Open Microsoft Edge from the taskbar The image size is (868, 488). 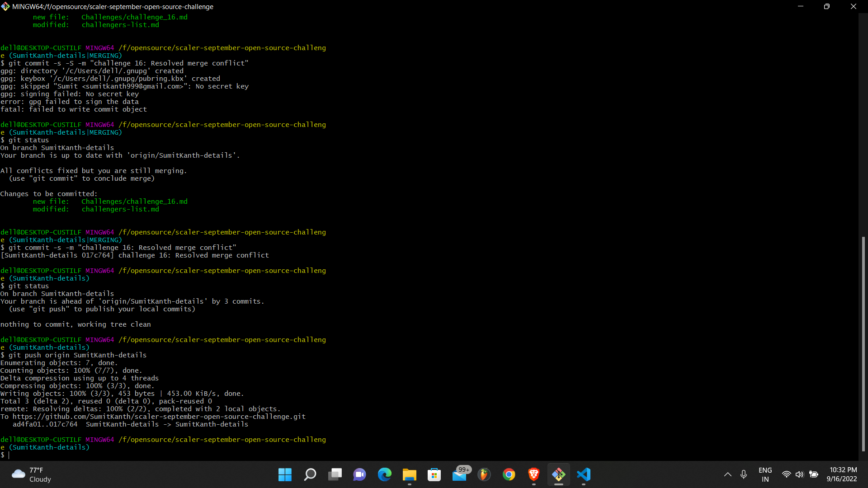click(x=385, y=475)
